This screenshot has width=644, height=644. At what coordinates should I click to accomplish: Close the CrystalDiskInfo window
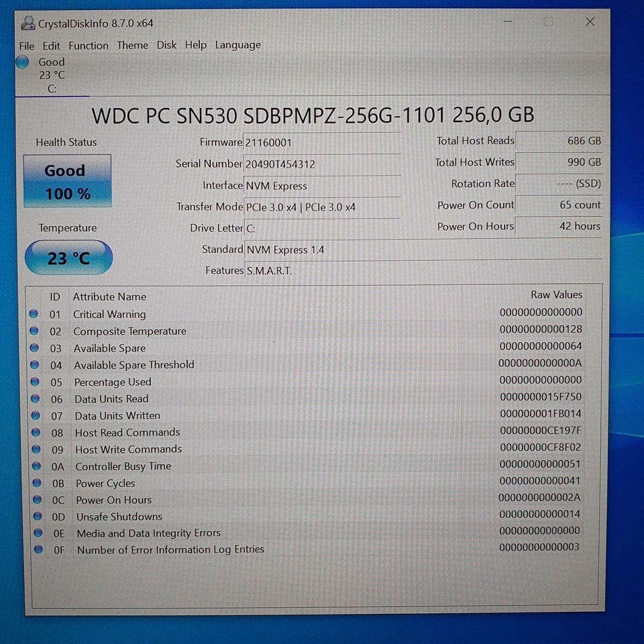pyautogui.click(x=590, y=21)
